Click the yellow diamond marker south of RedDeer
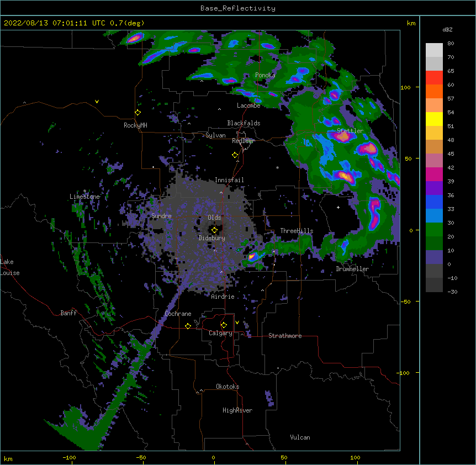The width and height of the screenshot is (476, 465). [235, 155]
